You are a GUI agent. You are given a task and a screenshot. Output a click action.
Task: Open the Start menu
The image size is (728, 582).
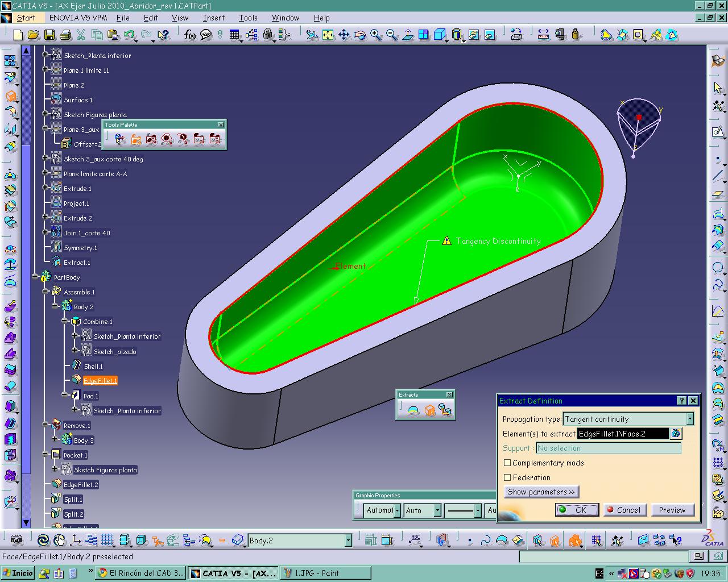pyautogui.click(x=26, y=18)
